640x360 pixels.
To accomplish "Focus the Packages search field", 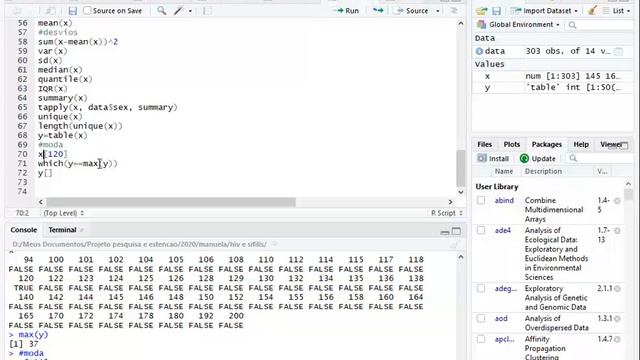I will click(600, 158).
